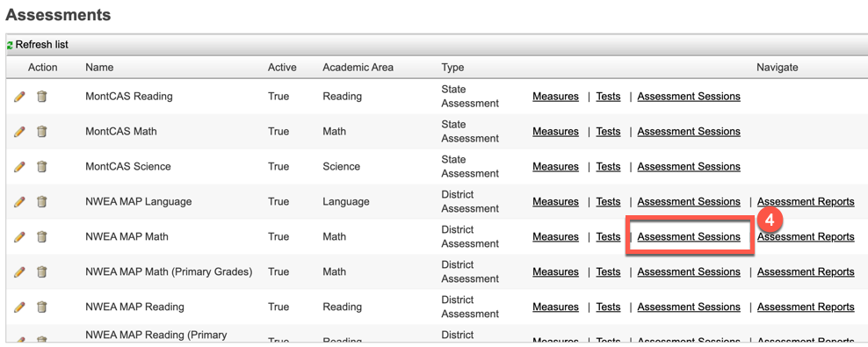Delete NWEA MAP Language via trash icon
The height and width of the screenshot is (347, 868).
42,201
